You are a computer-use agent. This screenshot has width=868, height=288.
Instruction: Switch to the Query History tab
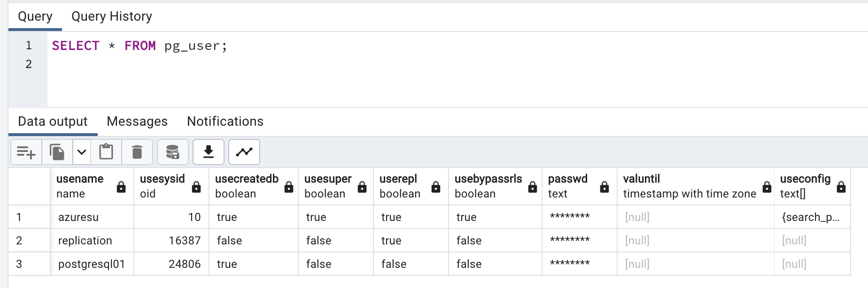pos(112,16)
